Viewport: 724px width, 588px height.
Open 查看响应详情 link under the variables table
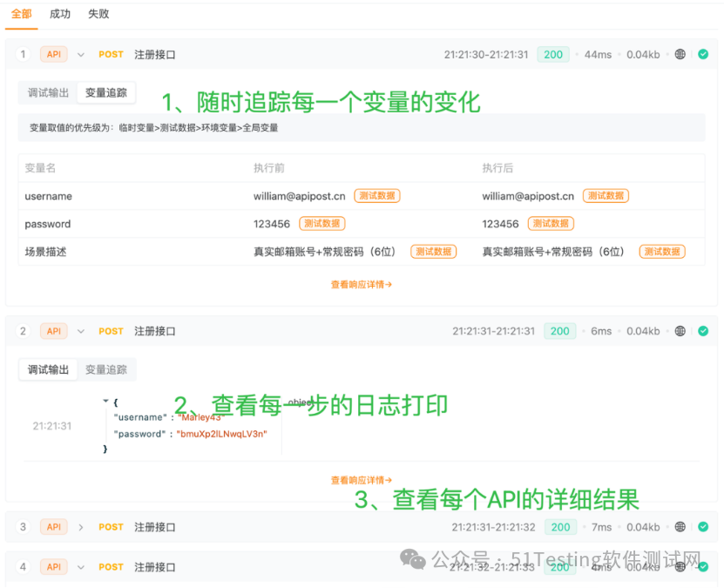point(360,285)
